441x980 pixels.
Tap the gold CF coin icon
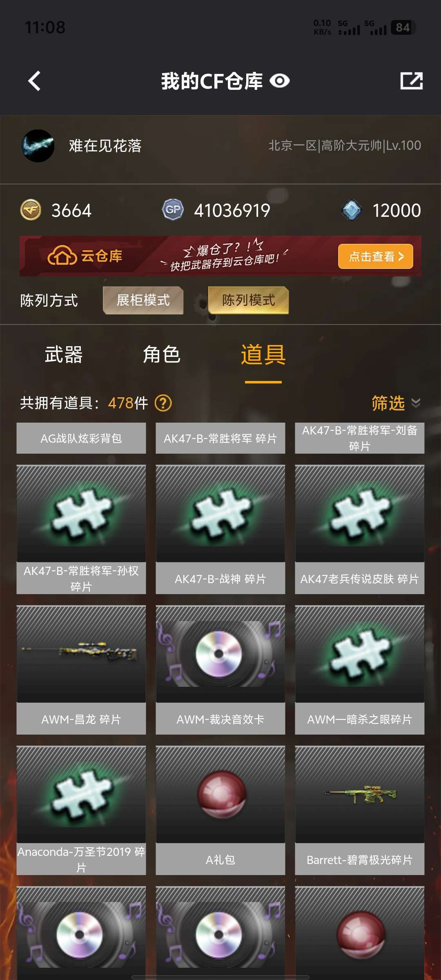[31, 210]
